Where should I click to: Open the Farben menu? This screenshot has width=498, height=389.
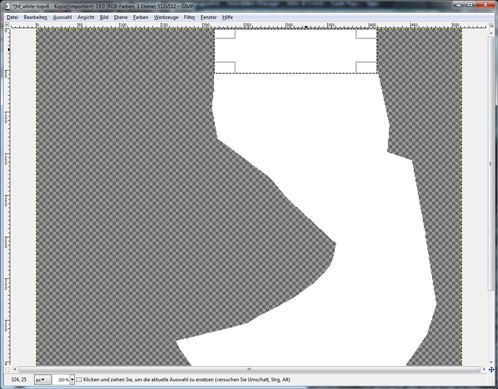[x=140, y=17]
